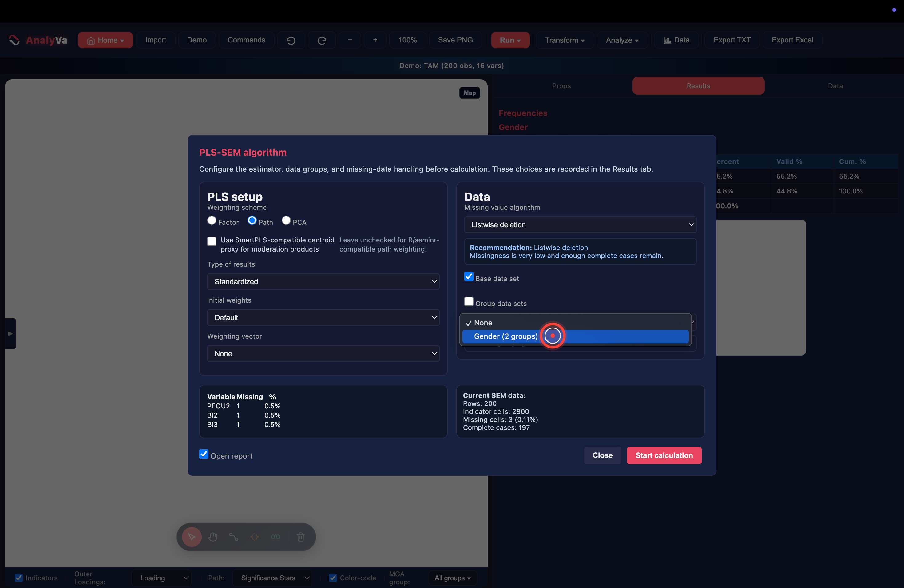Uncheck the Open report checkbox
Screen dimensions: 904x588
tap(204, 454)
